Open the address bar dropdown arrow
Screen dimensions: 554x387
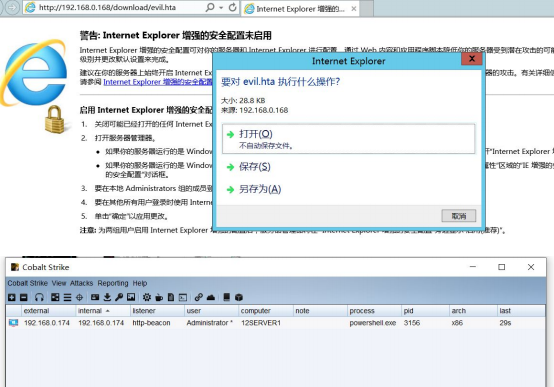click(221, 7)
